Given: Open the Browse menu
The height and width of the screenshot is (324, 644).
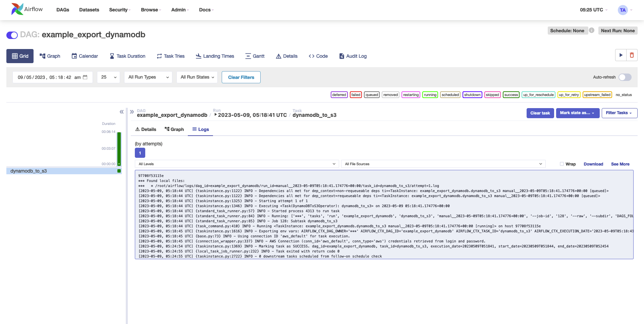Looking at the screenshot, I should click(x=151, y=10).
